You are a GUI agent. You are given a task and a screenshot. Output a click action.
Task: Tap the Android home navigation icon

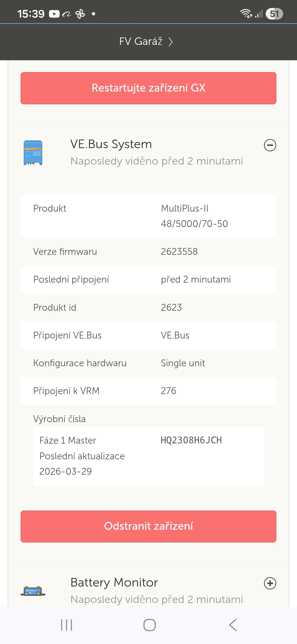tap(149, 625)
